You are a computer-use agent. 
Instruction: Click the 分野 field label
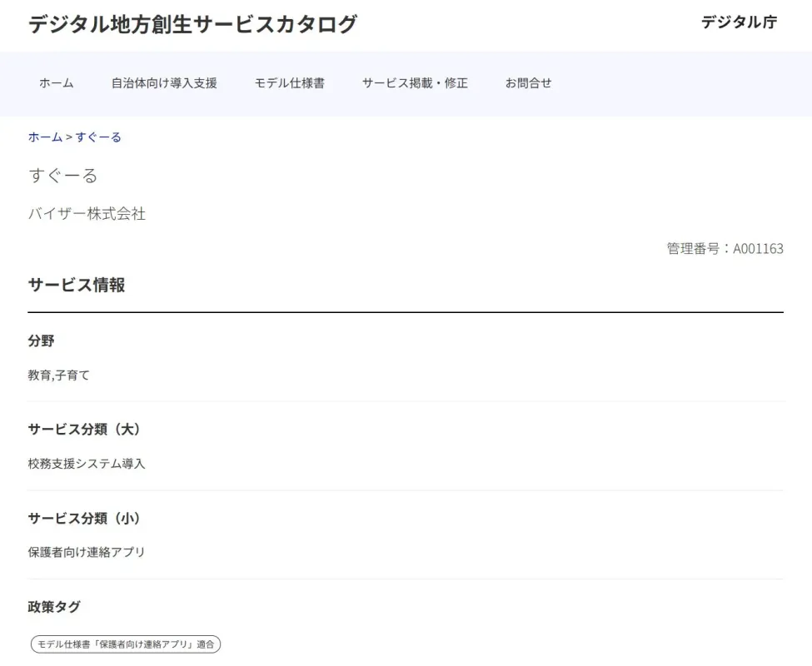click(x=41, y=340)
